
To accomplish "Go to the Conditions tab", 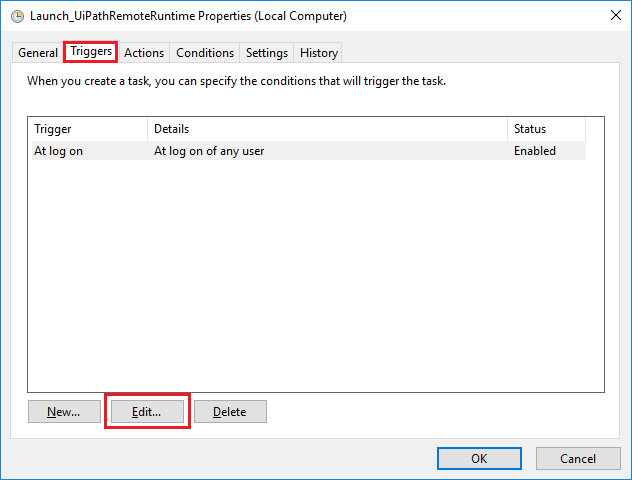I will tap(205, 53).
